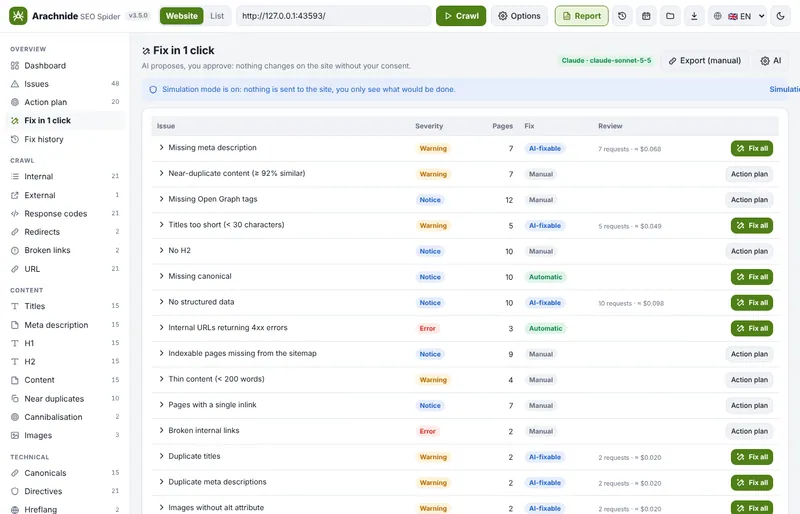The image size is (800, 514).
Task: Expand the No structured data row
Action: (161, 302)
